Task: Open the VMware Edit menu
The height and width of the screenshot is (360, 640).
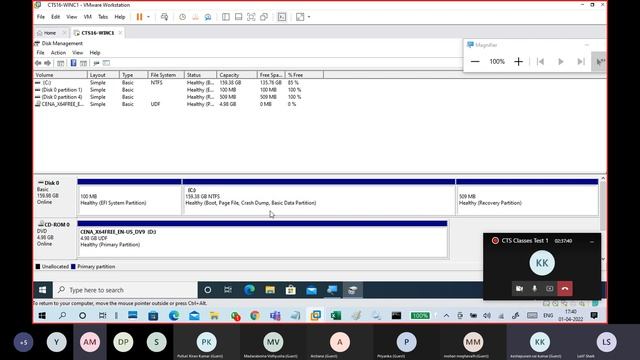Action: (x=56, y=17)
